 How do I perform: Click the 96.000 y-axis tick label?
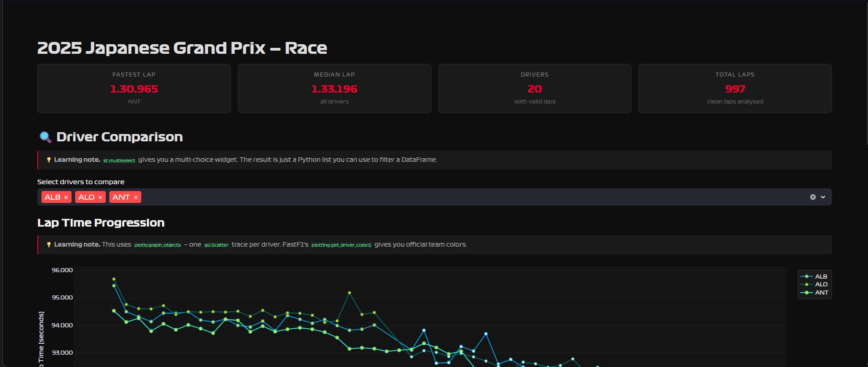[x=62, y=270]
